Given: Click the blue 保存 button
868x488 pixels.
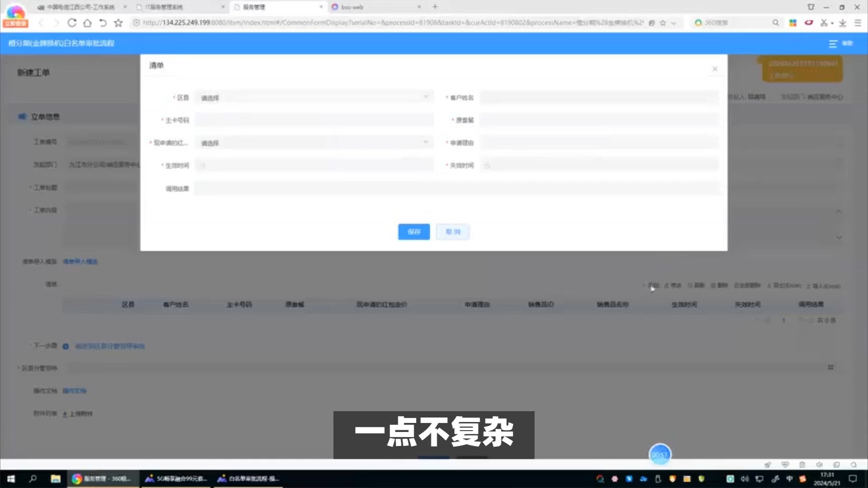Looking at the screenshot, I should [x=414, y=232].
